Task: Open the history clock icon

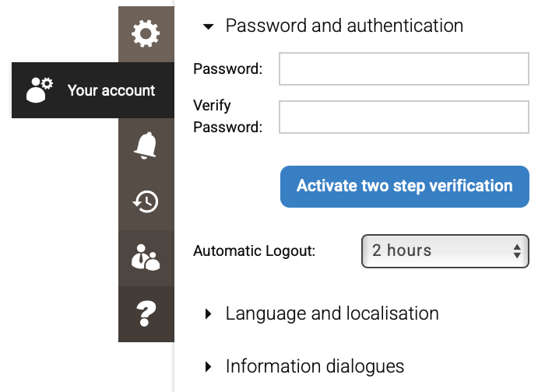Action: [x=146, y=201]
